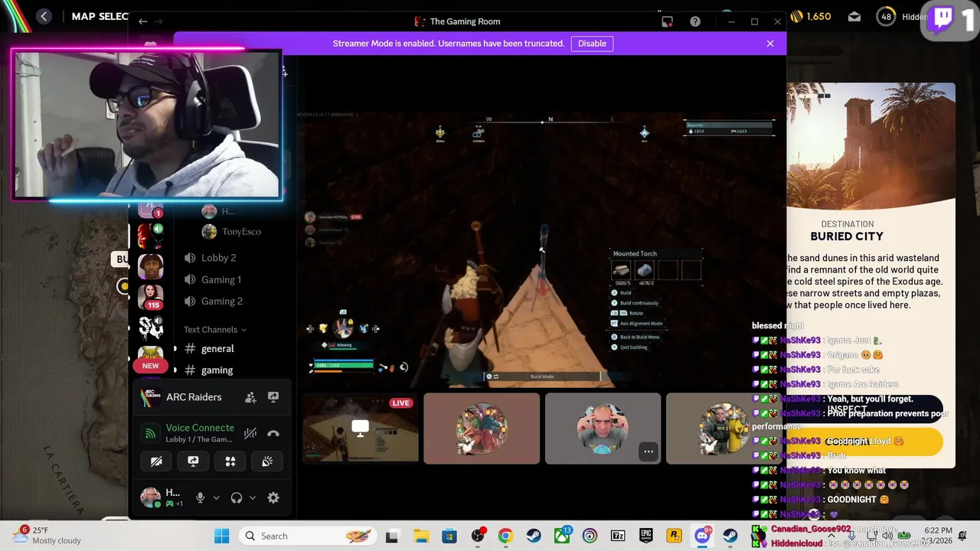Open more options on third participant tile
The image size is (980, 551).
(x=648, y=452)
